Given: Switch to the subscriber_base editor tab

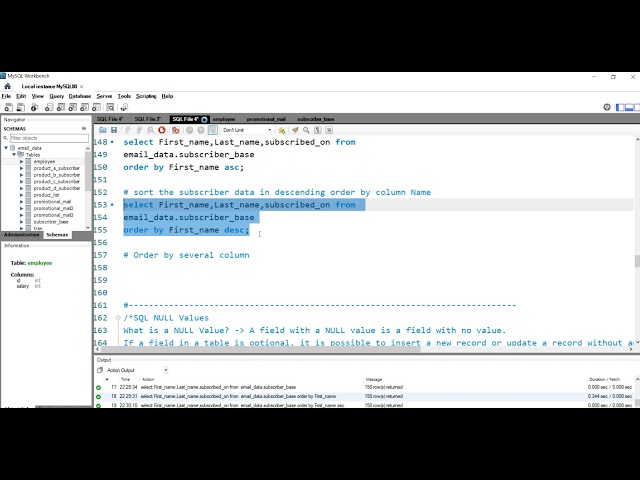Looking at the screenshot, I should pyautogui.click(x=316, y=119).
